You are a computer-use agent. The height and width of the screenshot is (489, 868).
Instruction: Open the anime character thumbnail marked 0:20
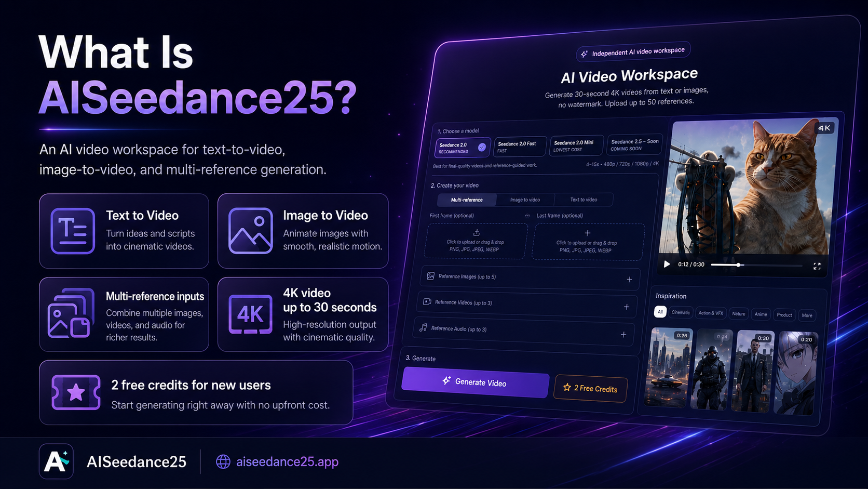tap(796, 374)
